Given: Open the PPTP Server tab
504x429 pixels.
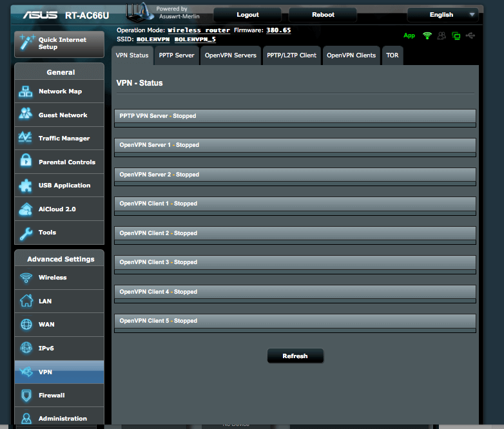Looking at the screenshot, I should pyautogui.click(x=177, y=55).
